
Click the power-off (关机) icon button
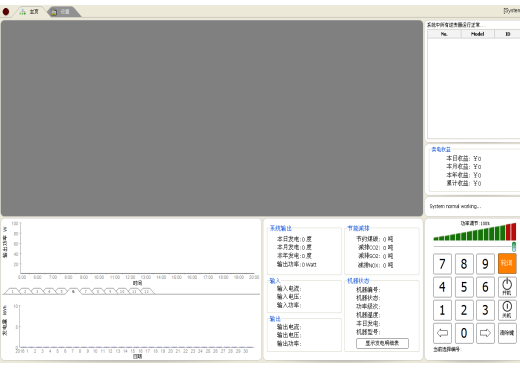507,310
